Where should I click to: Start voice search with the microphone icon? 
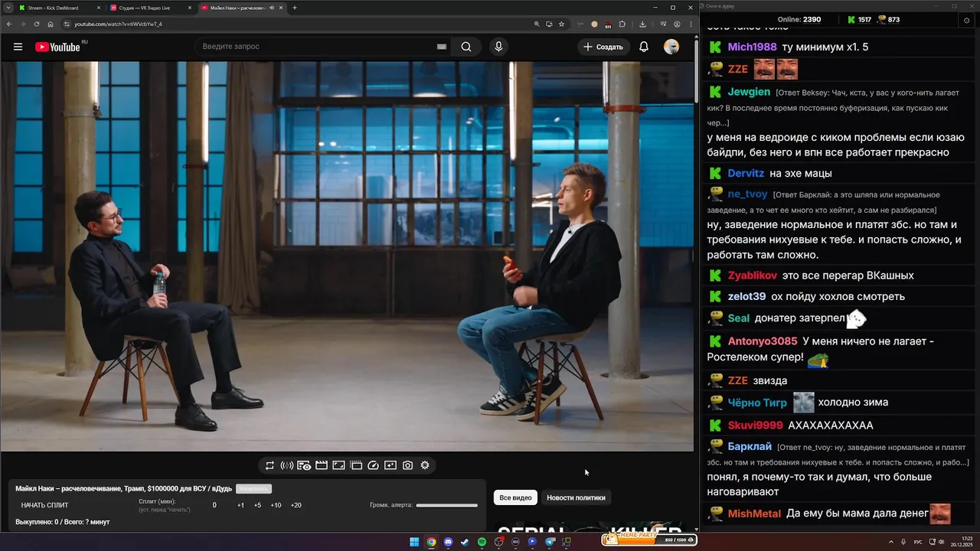click(498, 47)
